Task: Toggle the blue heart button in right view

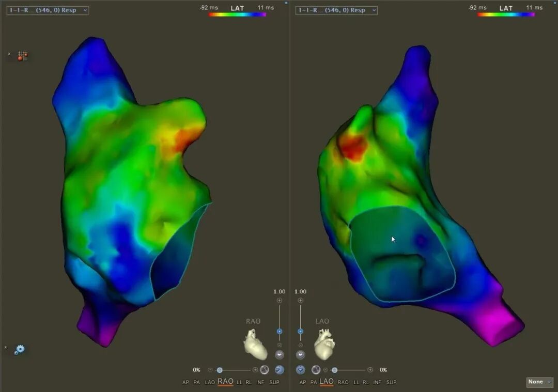Action: click(300, 370)
